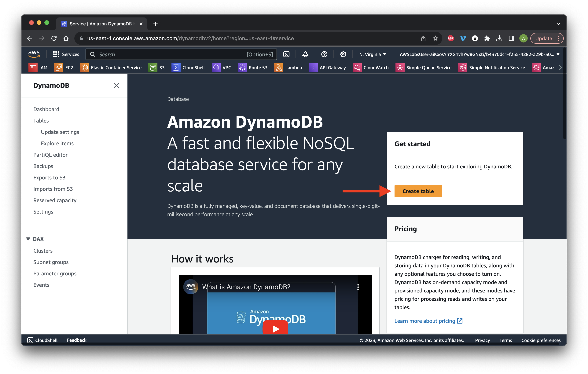Open Reserved capacity page
Image resolution: width=588 pixels, height=374 pixels.
55,200
